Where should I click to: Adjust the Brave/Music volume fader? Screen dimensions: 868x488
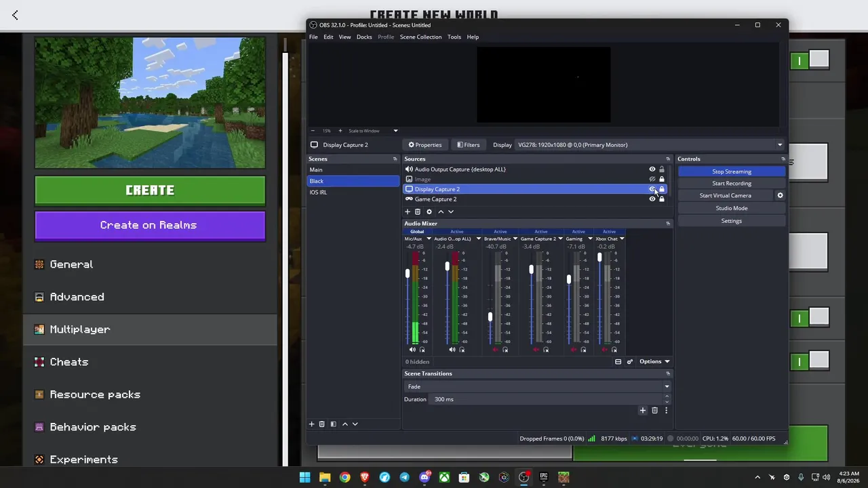490,317
